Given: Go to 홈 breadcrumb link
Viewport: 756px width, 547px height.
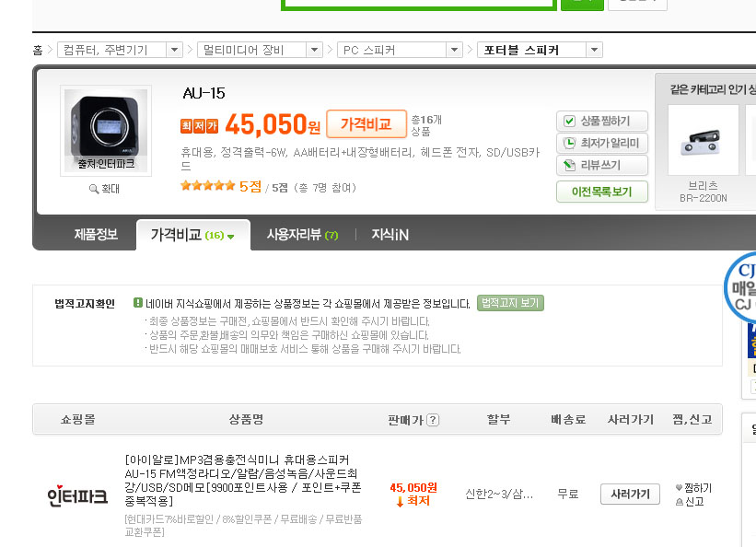Looking at the screenshot, I should (38, 50).
